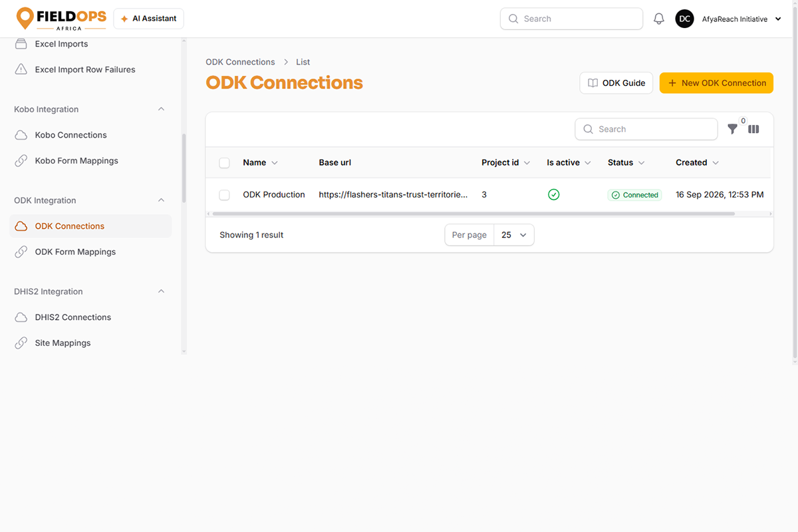The width and height of the screenshot is (798, 532).
Task: Open the DC user avatar
Action: (x=684, y=19)
